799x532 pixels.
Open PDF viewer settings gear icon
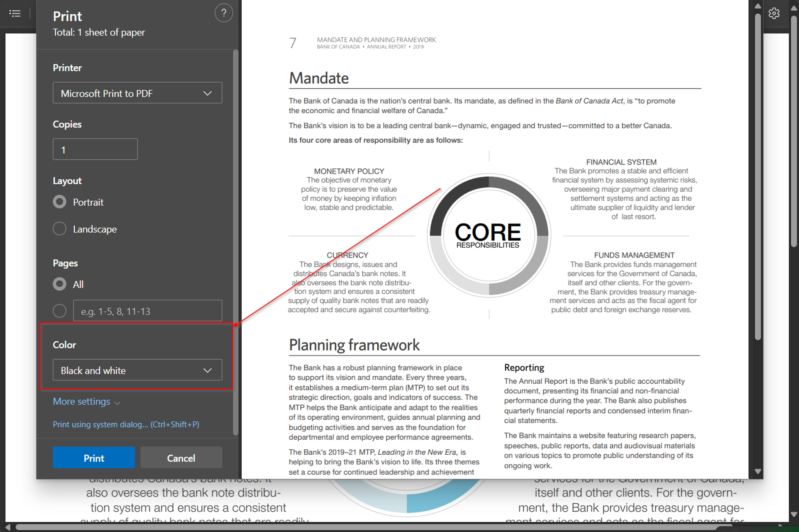click(x=774, y=13)
